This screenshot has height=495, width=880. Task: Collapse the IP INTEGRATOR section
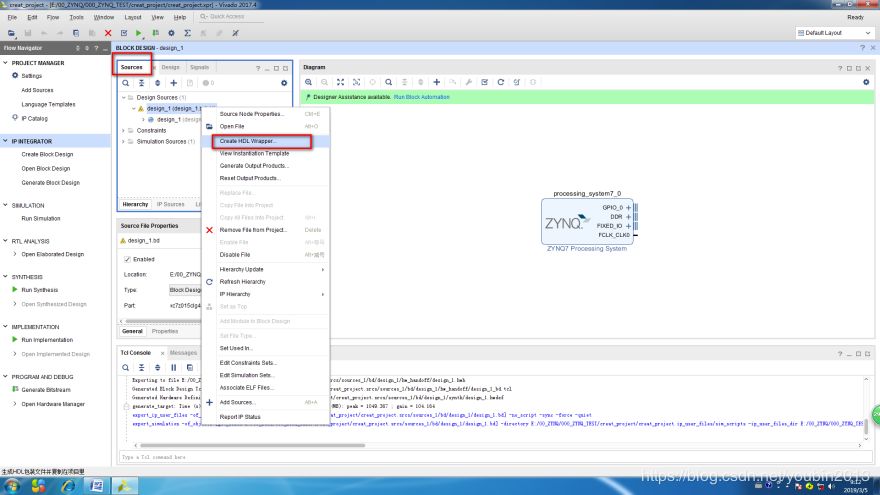[6, 141]
